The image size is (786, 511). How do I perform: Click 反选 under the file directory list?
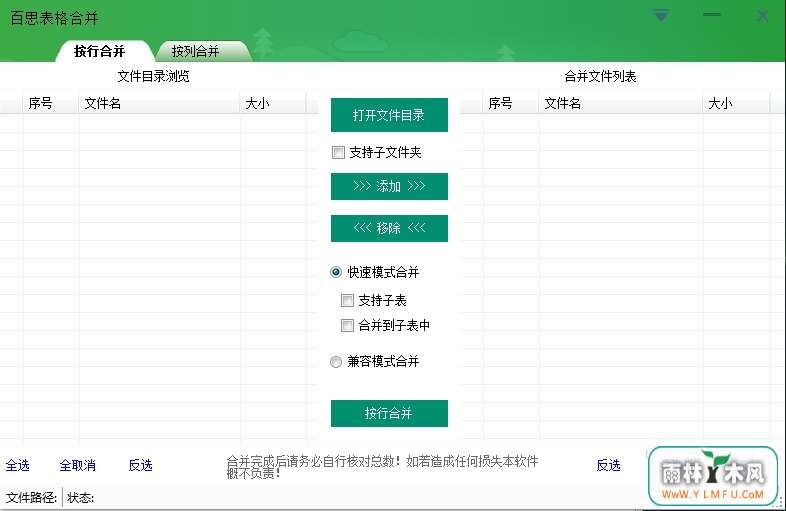tap(140, 465)
